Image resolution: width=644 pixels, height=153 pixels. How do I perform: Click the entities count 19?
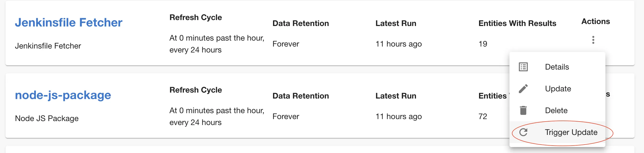pos(483,44)
